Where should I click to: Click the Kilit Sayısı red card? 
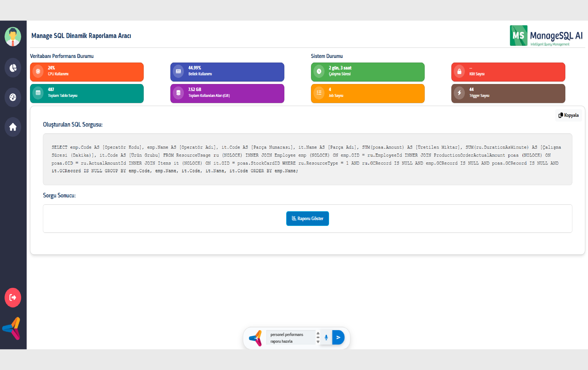pos(508,72)
